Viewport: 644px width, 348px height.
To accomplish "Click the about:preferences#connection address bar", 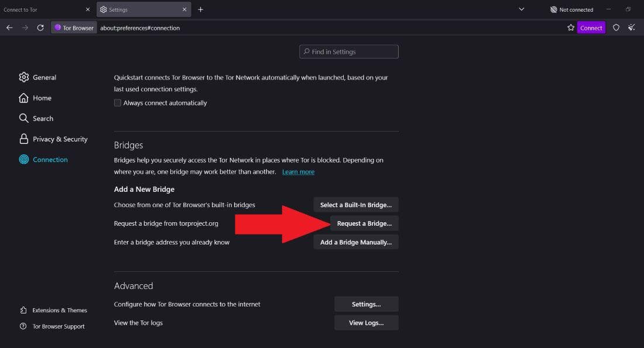I will (140, 27).
